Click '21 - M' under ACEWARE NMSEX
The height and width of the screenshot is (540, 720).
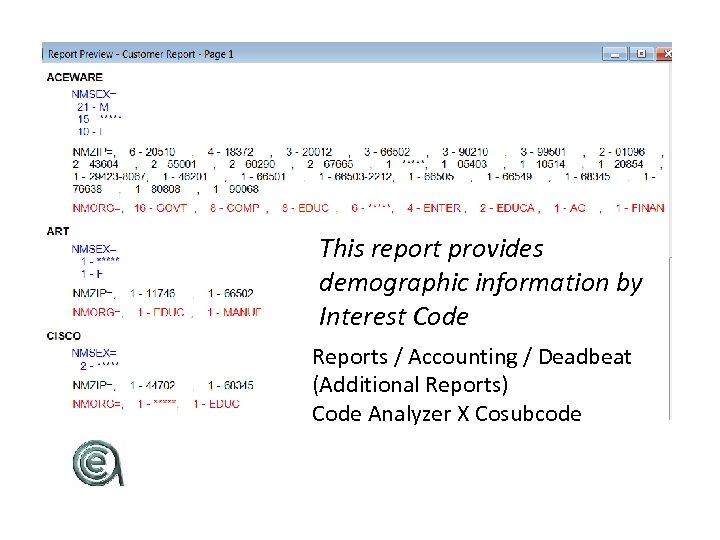pos(93,107)
